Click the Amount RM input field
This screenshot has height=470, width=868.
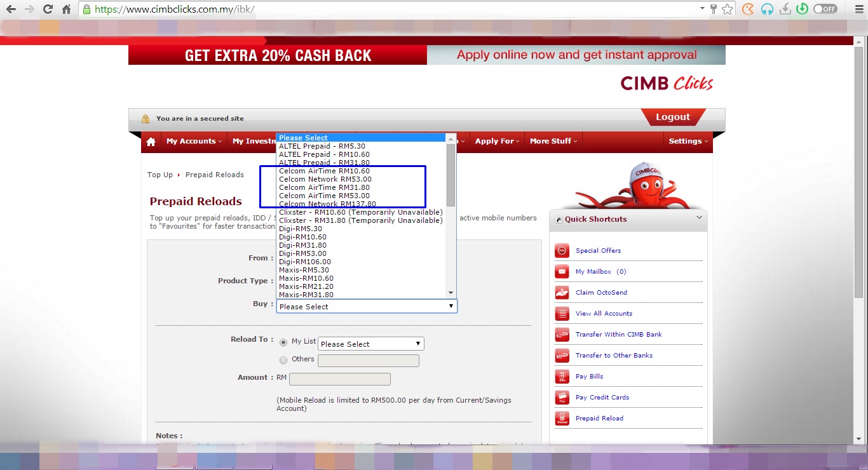(340, 379)
